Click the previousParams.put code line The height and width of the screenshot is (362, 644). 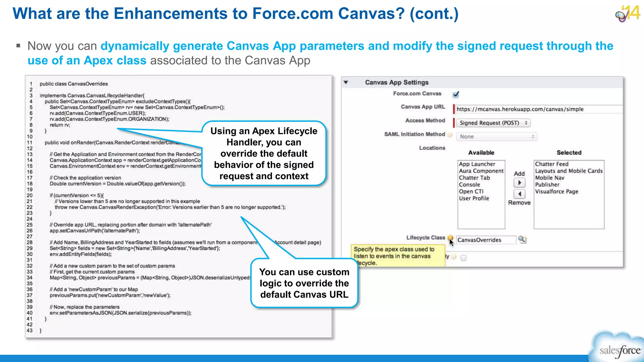(x=110, y=295)
